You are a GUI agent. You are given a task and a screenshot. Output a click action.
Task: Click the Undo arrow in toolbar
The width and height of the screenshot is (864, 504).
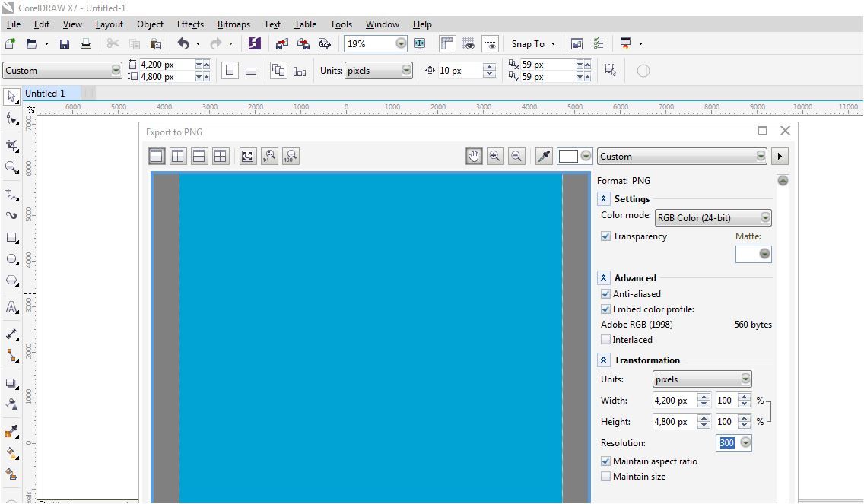coord(183,43)
